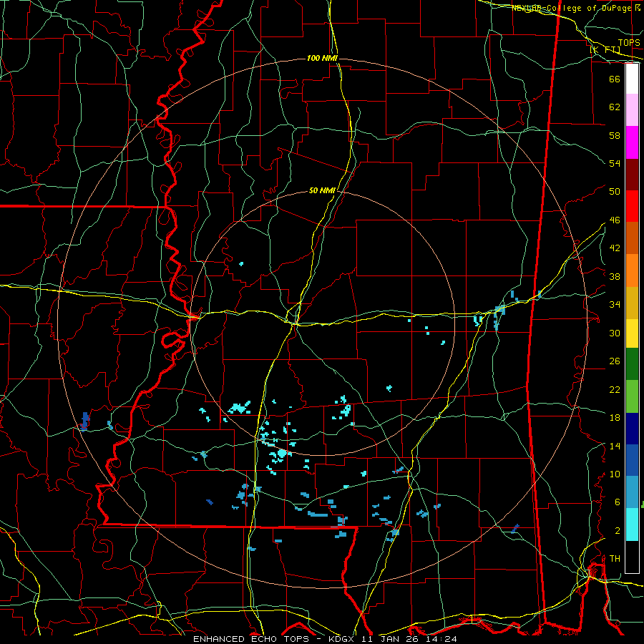This screenshot has height=644, width=644.
Task: Click the legend value "2"
Action: pyautogui.click(x=617, y=531)
